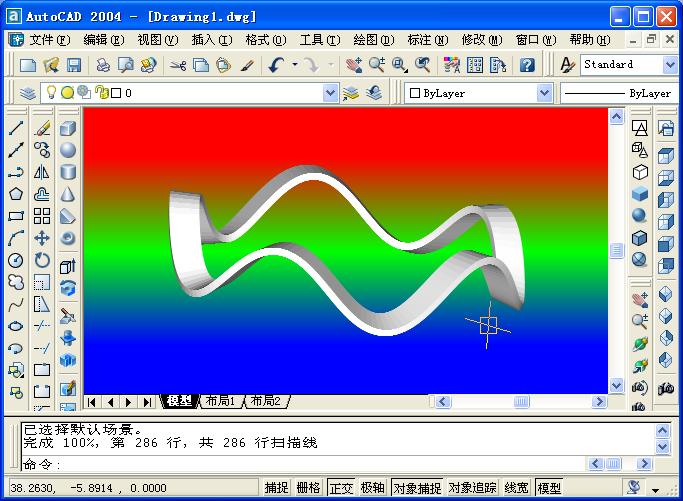Click the Print icon
683x501 pixels.
click(x=103, y=65)
